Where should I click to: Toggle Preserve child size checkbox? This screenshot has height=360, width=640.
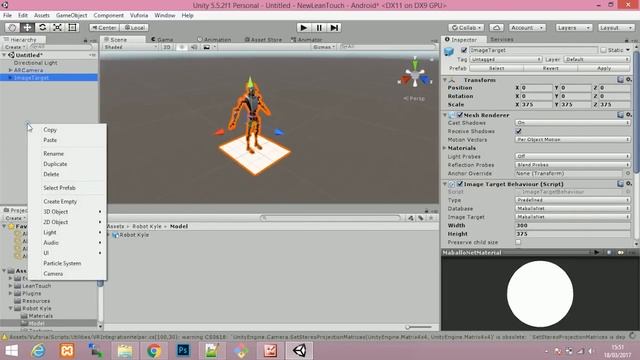[x=518, y=242]
